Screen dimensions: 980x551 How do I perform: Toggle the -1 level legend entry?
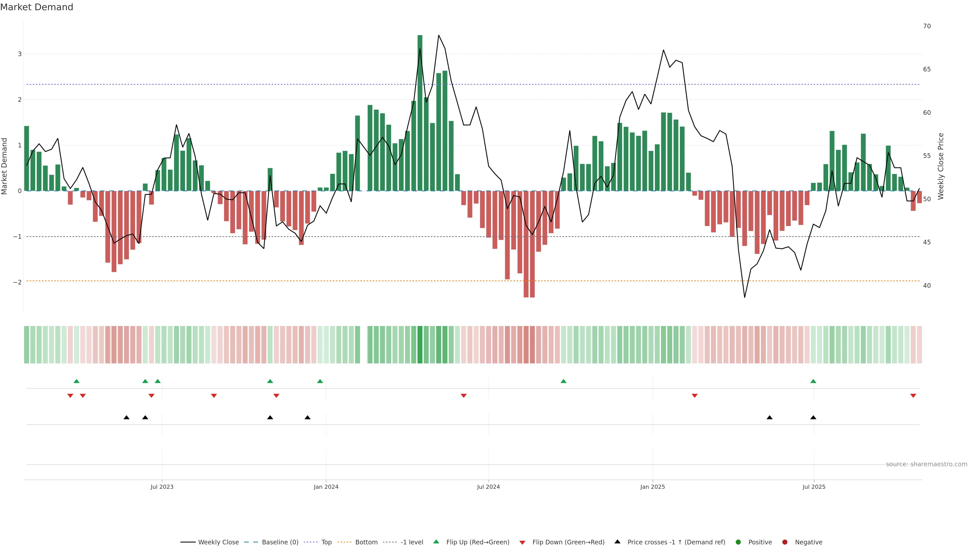pos(412,542)
